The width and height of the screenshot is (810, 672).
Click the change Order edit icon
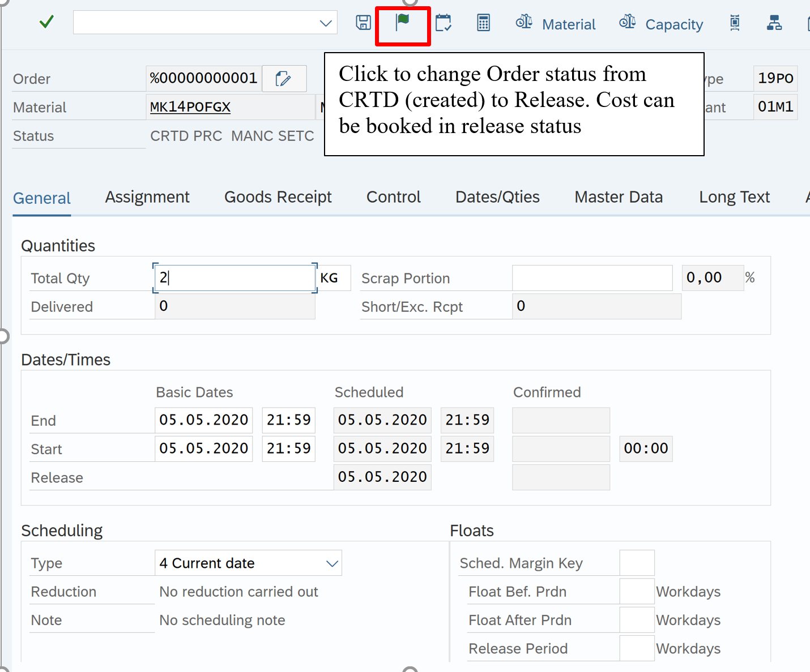(x=284, y=79)
